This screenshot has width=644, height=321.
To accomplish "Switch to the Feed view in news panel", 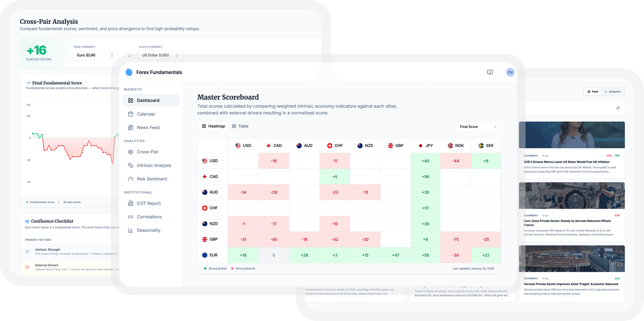I will [x=593, y=91].
